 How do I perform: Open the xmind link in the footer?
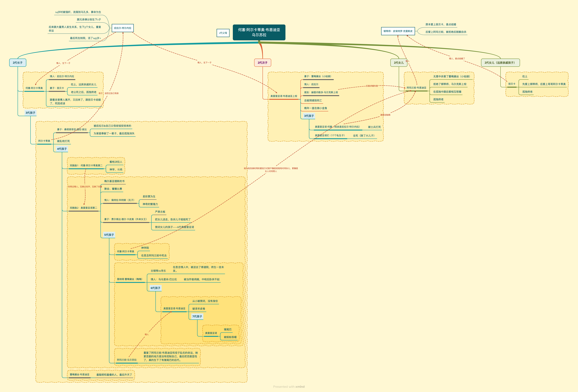click(x=300, y=387)
